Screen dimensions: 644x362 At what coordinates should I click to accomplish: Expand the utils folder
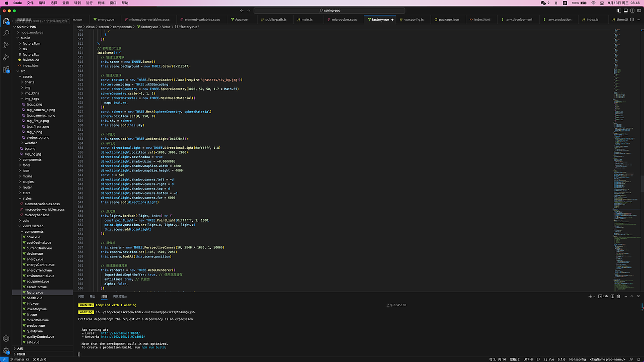[26, 220]
